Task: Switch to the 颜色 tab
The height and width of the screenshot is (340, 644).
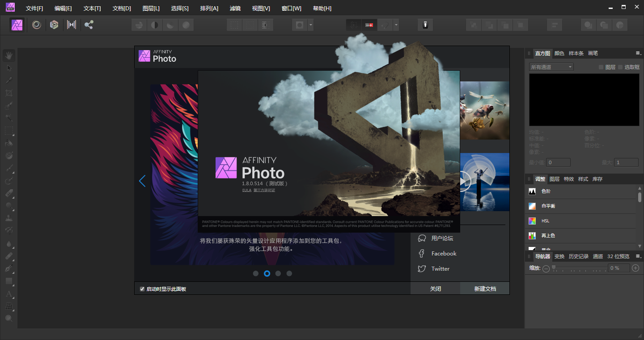Action: 559,53
